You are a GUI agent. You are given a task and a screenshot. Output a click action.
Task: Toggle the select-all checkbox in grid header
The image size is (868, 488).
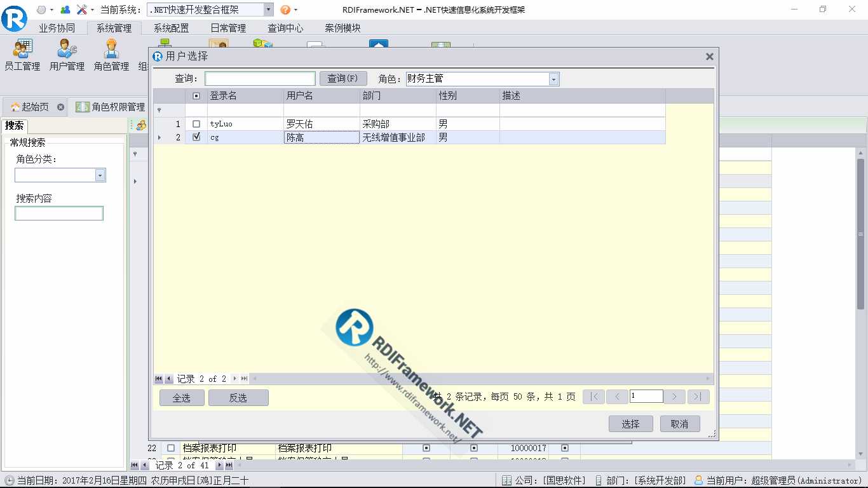point(196,96)
